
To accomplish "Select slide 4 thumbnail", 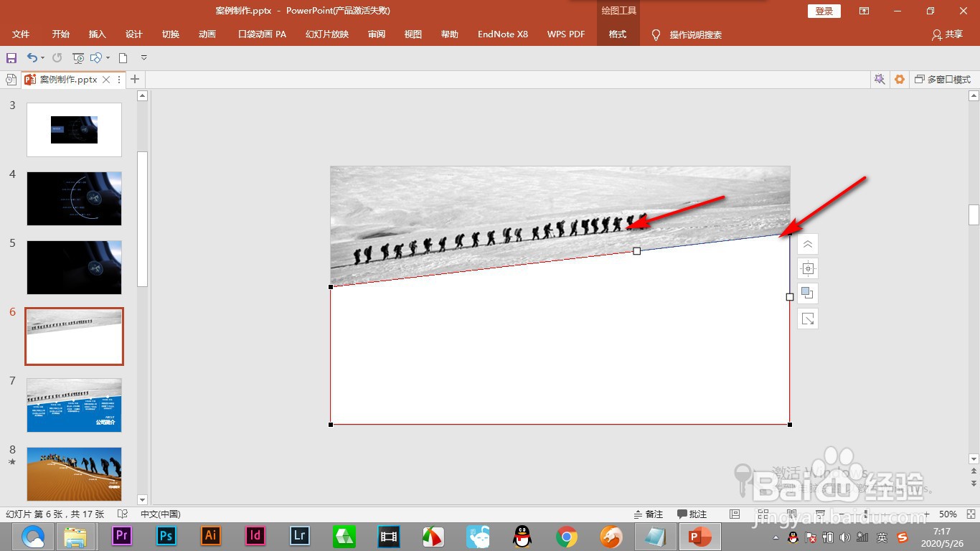I will click(x=75, y=199).
